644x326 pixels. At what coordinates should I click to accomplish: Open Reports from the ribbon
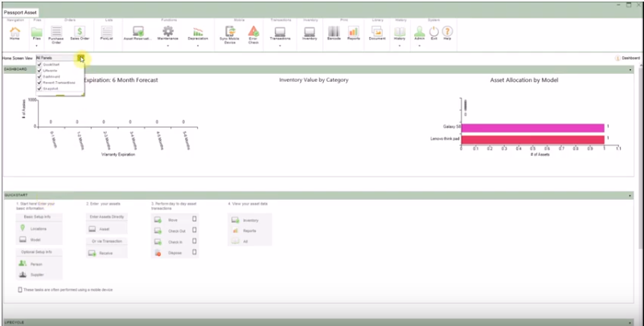click(x=353, y=33)
